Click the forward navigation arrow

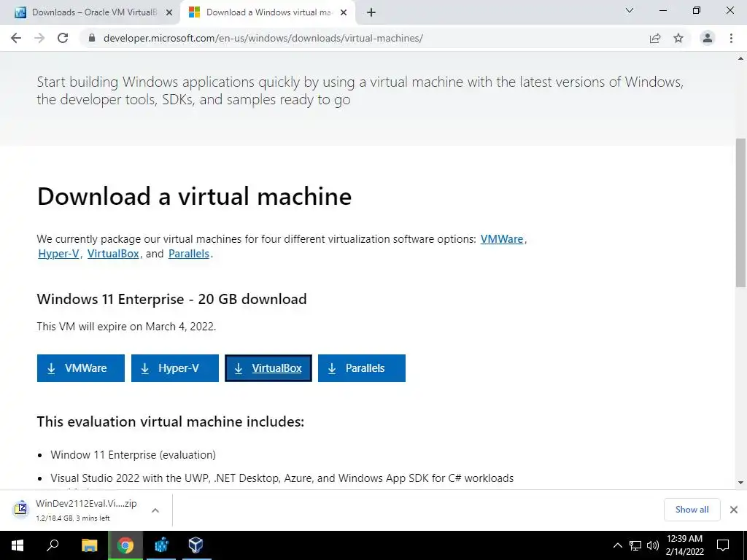tap(39, 38)
